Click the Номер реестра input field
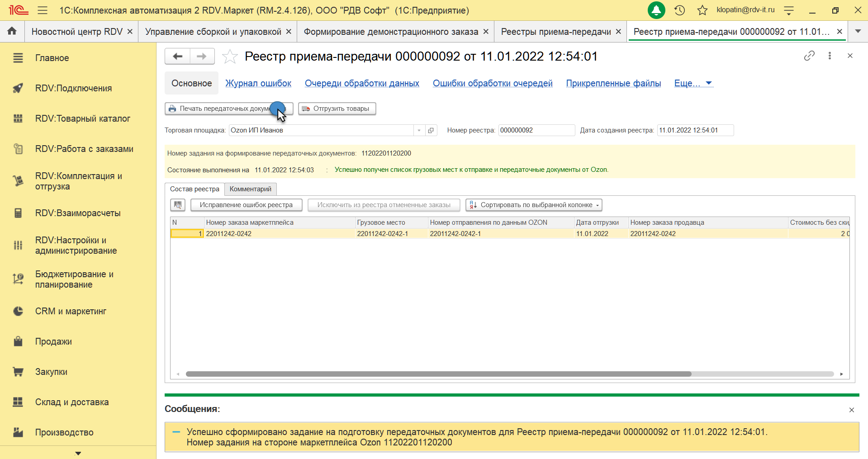868x459 pixels. click(536, 130)
